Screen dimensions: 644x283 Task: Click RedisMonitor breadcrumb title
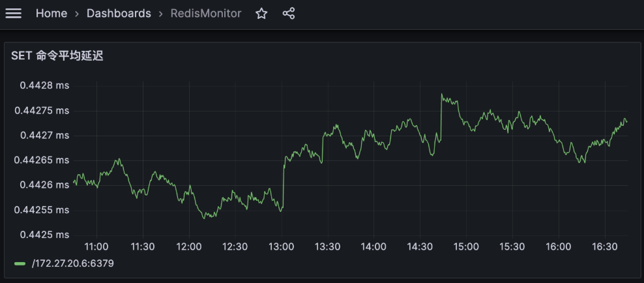point(206,14)
